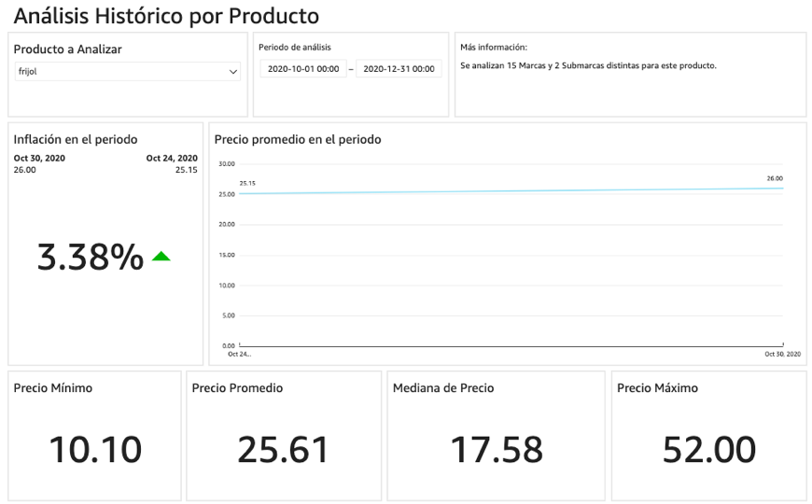Screen dimensions: 812x504
Task: Click the Inflación en el periodo heading
Action: pyautogui.click(x=76, y=139)
